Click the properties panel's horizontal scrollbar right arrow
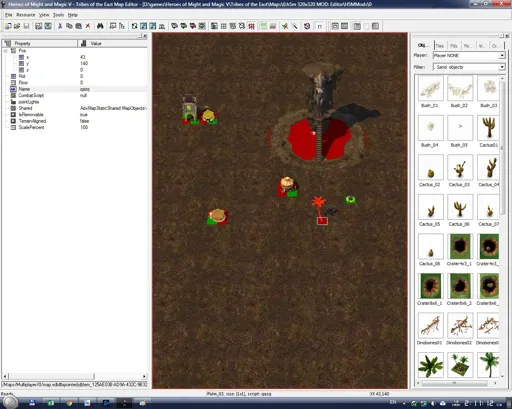This screenshot has height=409, width=512. [x=144, y=376]
